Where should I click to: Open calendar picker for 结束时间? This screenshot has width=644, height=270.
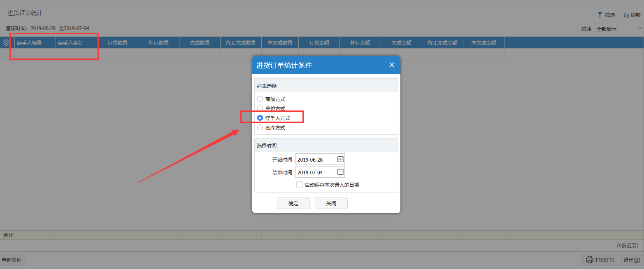[340, 172]
